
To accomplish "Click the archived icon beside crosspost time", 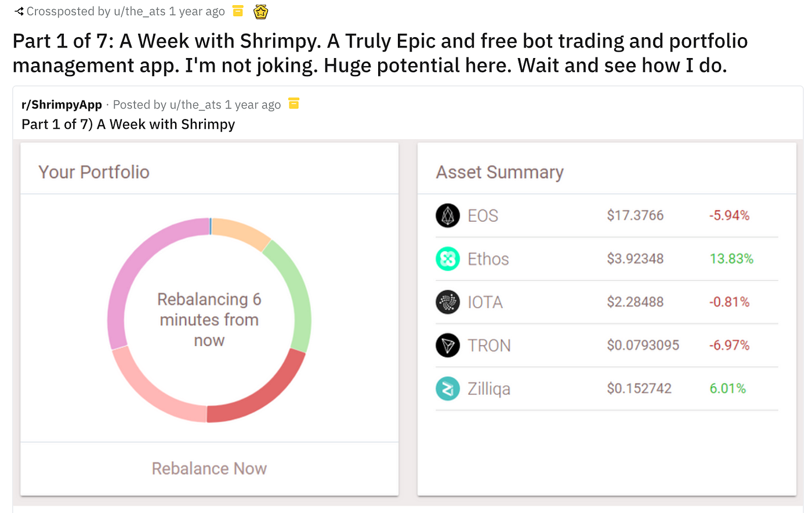I will click(238, 11).
